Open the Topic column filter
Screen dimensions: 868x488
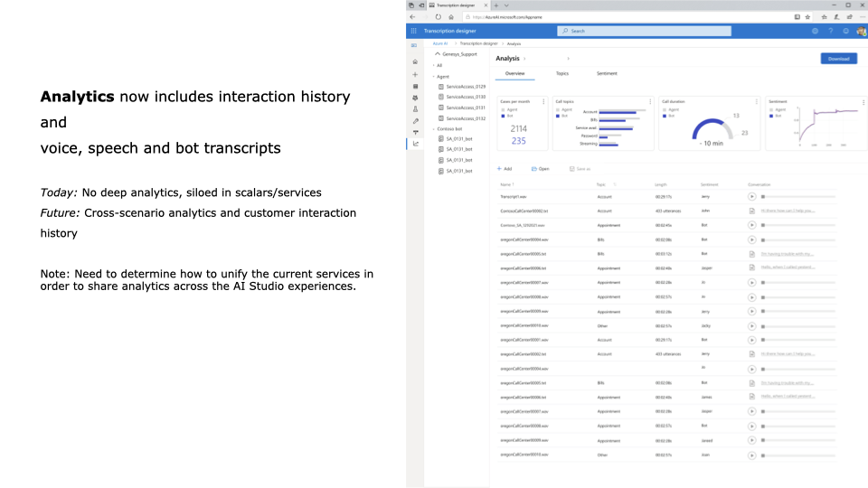[x=615, y=184]
